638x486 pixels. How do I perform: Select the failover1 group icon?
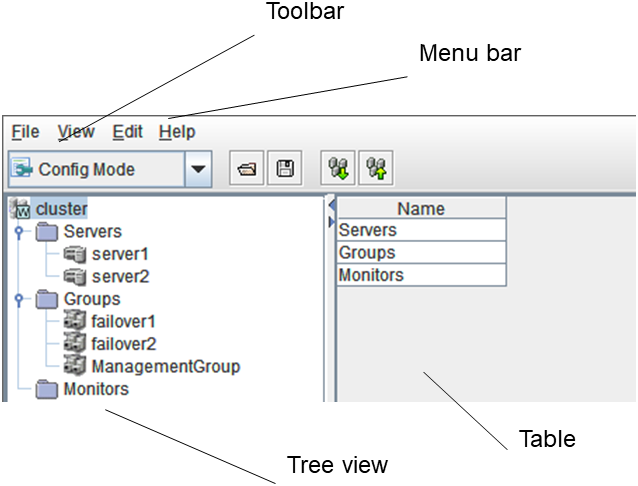pyautogui.click(x=74, y=321)
